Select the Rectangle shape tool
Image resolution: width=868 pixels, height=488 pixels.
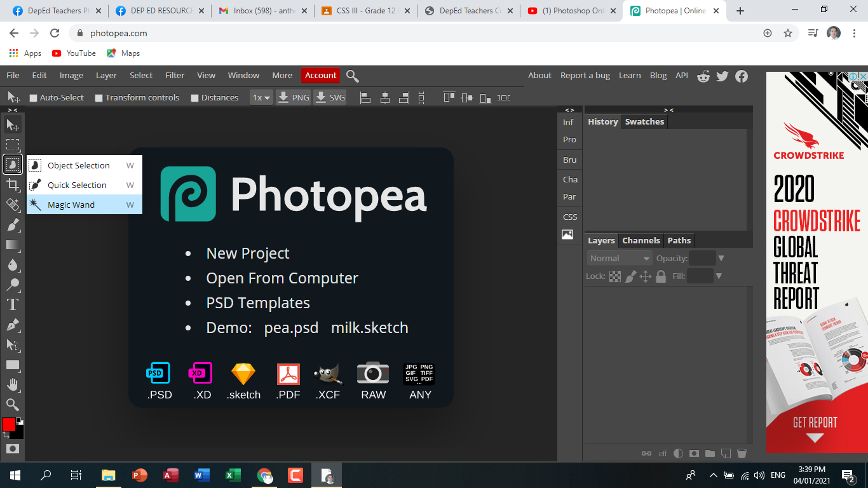pyautogui.click(x=13, y=365)
